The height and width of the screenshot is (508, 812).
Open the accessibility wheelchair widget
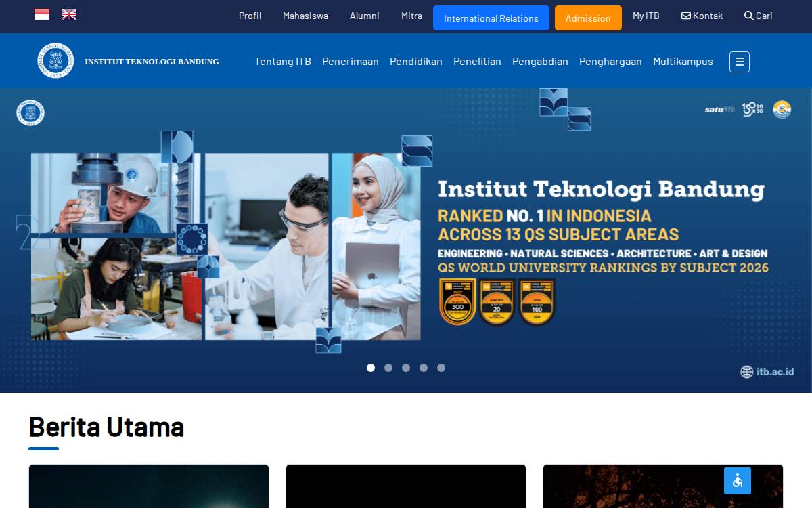pos(738,481)
